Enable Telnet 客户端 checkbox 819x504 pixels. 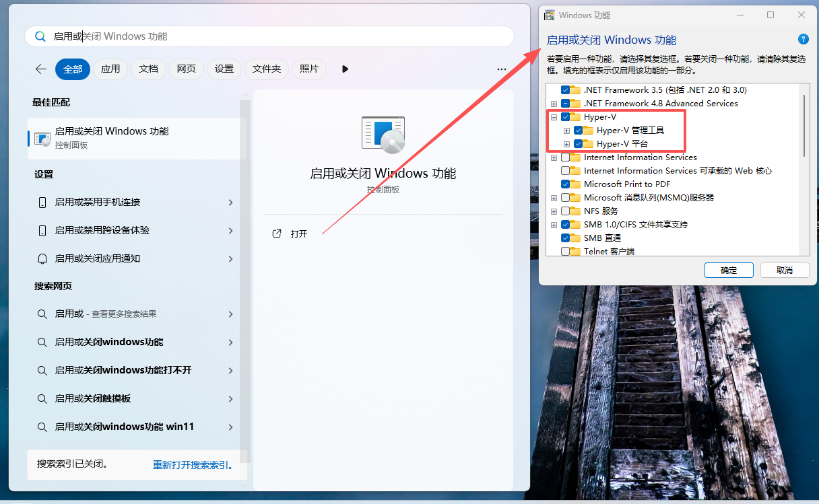[x=565, y=251]
